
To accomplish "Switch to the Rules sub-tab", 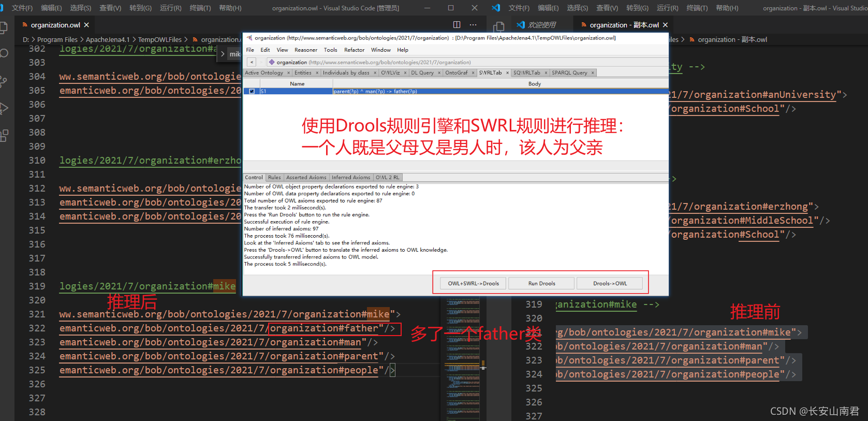I will coord(274,178).
